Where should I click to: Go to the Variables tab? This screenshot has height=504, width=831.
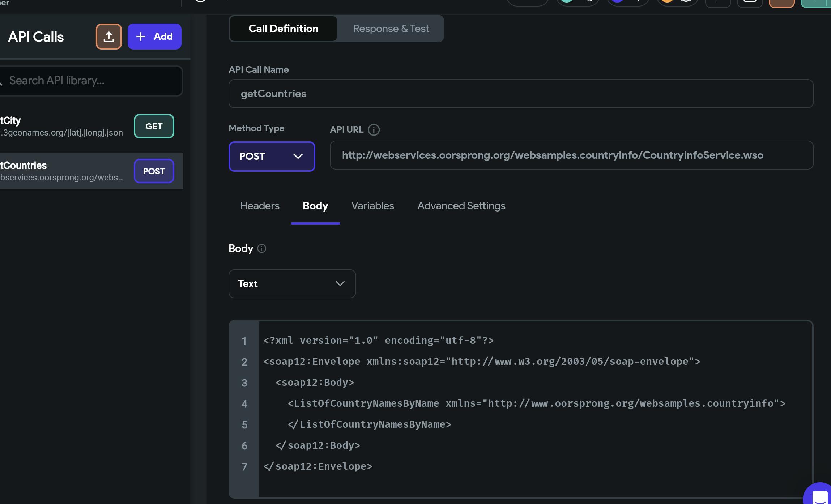click(372, 206)
